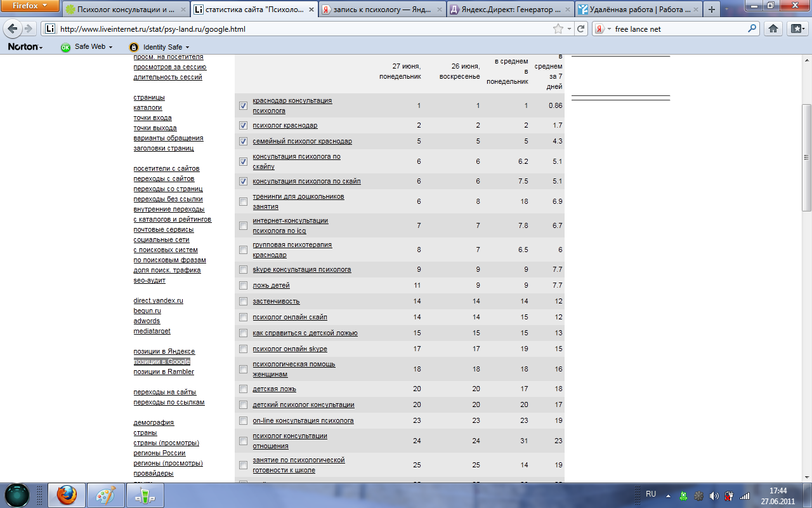Expand the Identity Safe dropdown
812x508 pixels.
[x=187, y=47]
